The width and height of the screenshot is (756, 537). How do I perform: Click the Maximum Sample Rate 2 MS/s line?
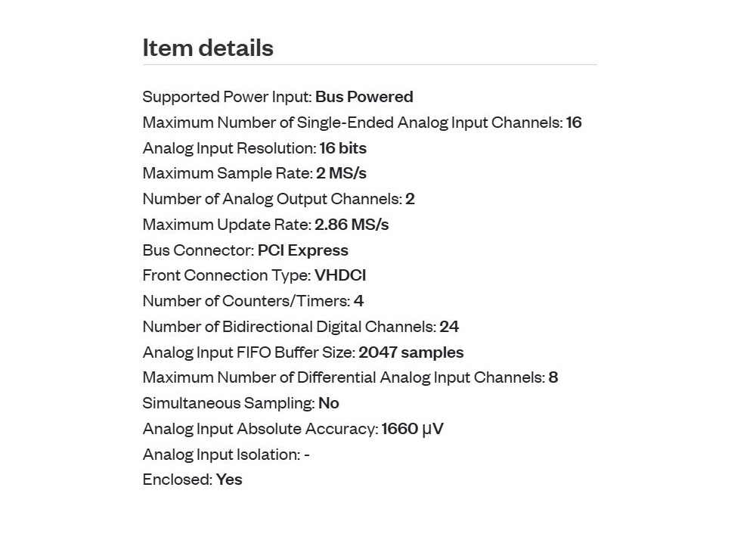(x=255, y=173)
